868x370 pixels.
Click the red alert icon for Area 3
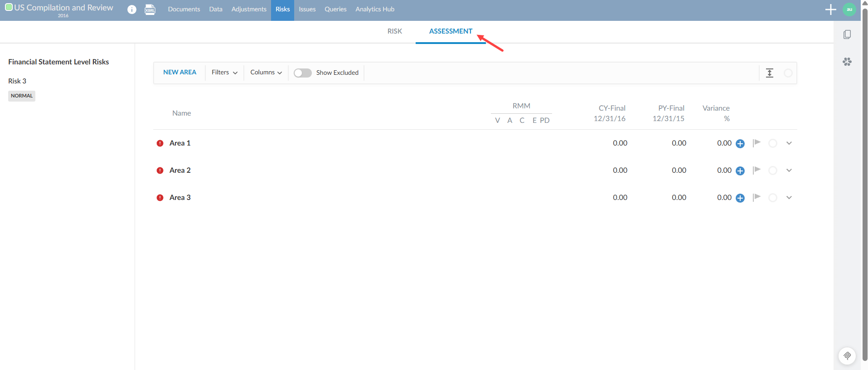coord(160,198)
